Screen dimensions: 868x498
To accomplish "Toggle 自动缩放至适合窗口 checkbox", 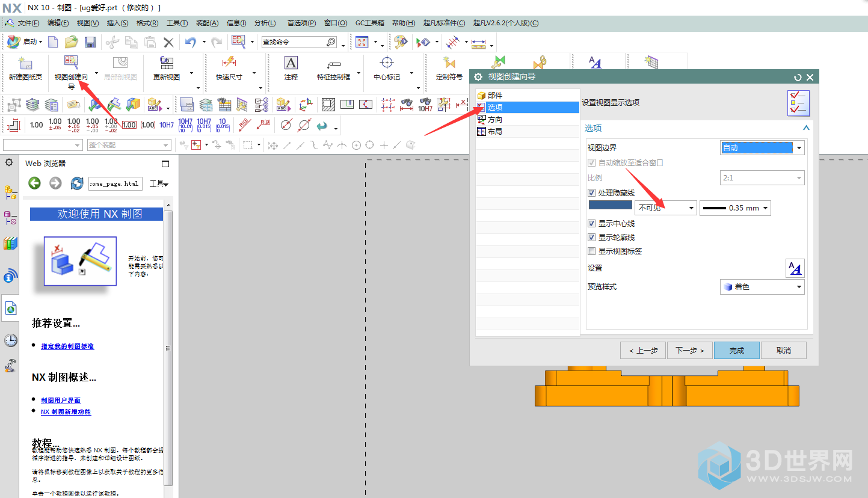I will click(x=592, y=163).
